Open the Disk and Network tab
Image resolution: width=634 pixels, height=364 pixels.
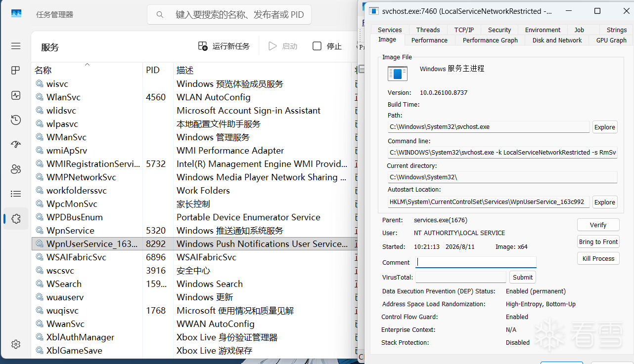[x=557, y=40]
